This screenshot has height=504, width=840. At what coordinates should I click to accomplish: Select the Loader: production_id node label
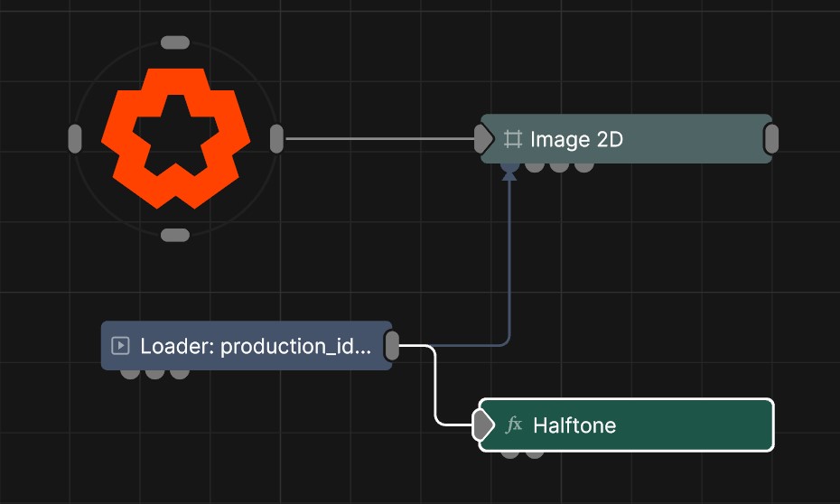click(255, 345)
